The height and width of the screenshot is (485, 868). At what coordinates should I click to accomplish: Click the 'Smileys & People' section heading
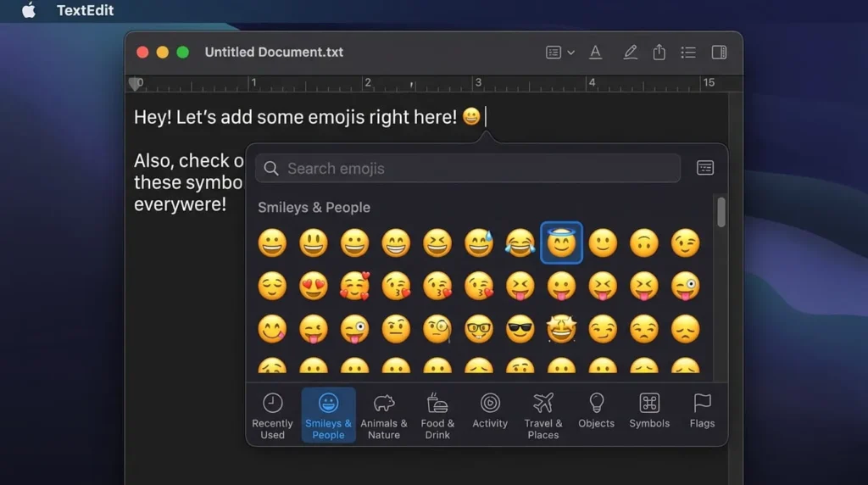[314, 207]
